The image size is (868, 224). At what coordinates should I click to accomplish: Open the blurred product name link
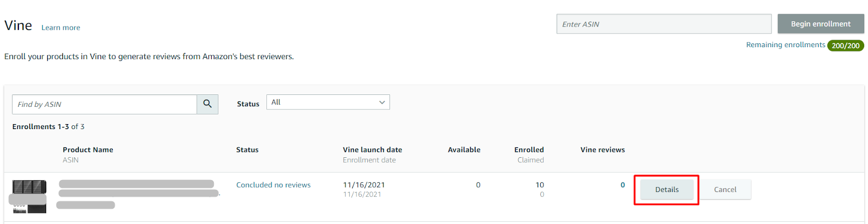(x=139, y=189)
